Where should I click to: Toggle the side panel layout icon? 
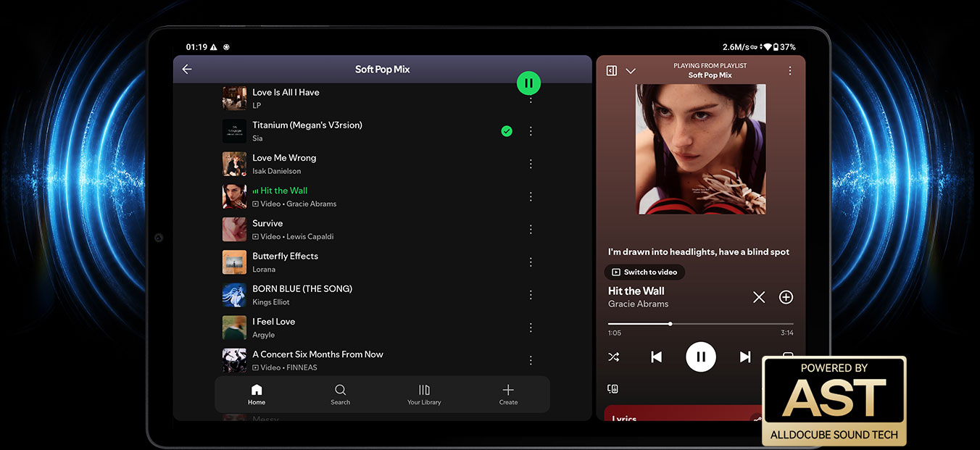click(612, 70)
